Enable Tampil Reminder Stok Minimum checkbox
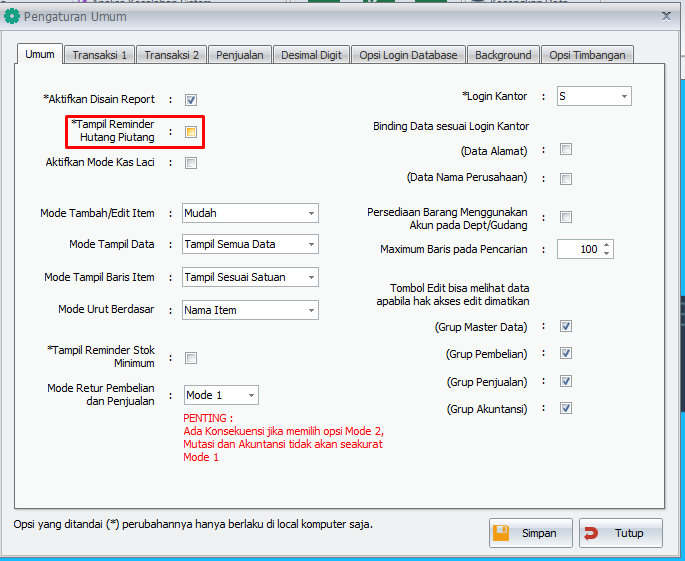The image size is (685, 561). point(191,358)
